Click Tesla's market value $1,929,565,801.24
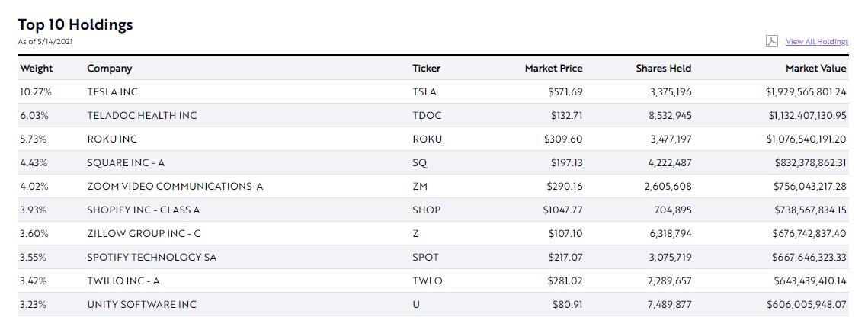868x330 pixels. pyautogui.click(x=806, y=92)
